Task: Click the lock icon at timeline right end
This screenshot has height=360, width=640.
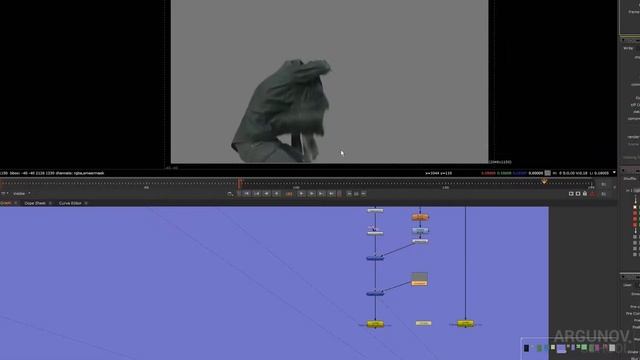Action: (x=585, y=193)
